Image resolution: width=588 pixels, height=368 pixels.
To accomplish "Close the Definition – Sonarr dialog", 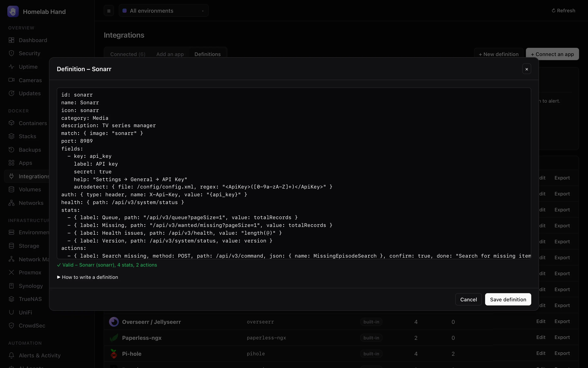I will (x=527, y=69).
